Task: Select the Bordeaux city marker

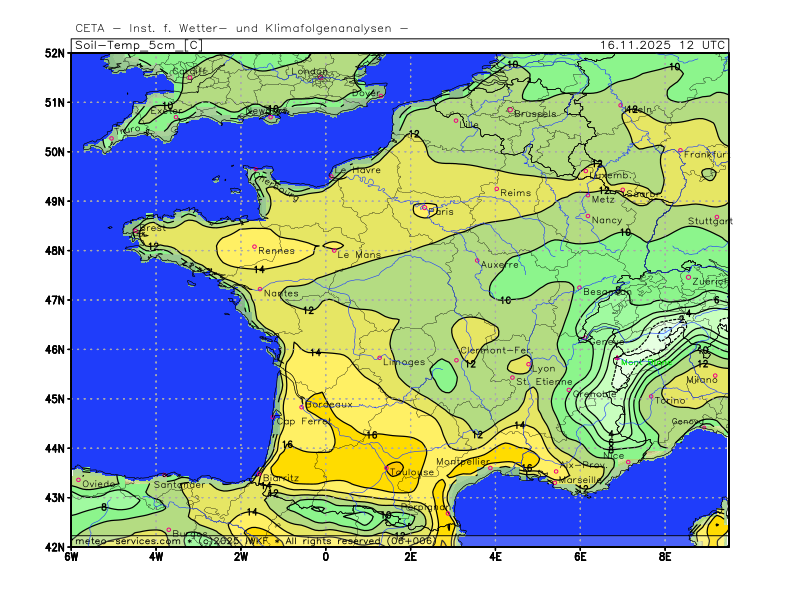Action: tap(302, 407)
